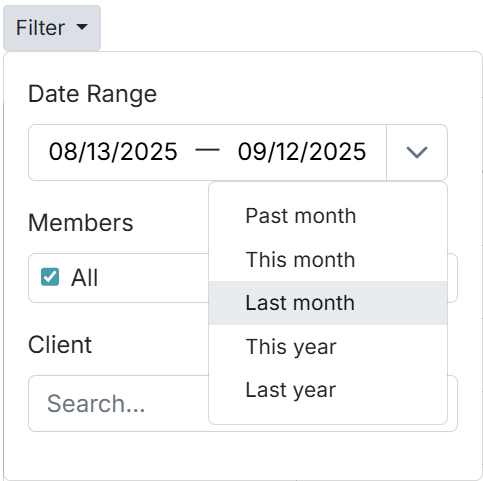Pick the highlighted Last month option
This screenshot has width=483, height=481.
328,303
